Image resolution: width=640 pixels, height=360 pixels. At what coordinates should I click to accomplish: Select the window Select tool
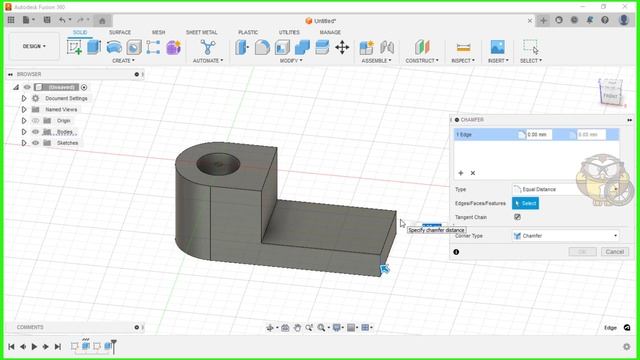[531, 47]
